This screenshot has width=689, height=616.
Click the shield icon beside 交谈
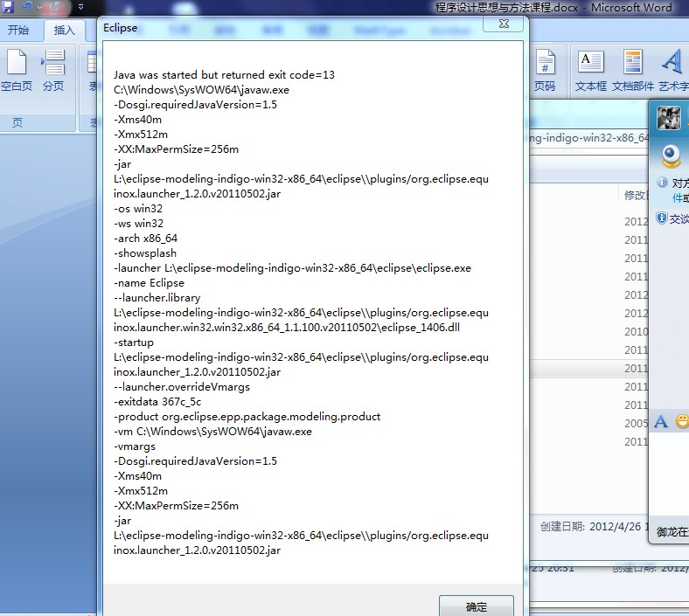[661, 218]
